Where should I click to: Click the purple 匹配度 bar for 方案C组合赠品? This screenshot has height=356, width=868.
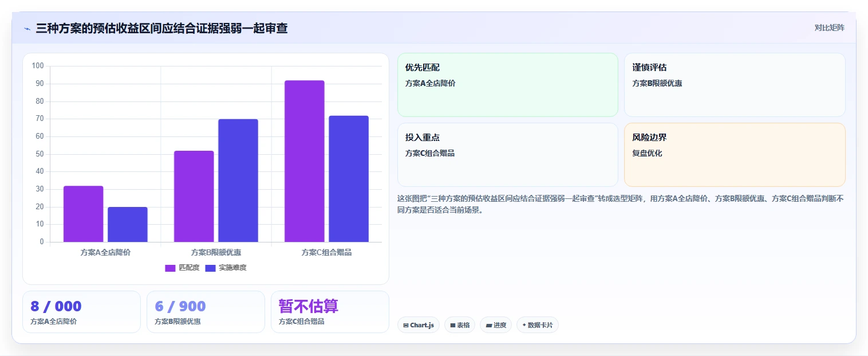coord(305,161)
